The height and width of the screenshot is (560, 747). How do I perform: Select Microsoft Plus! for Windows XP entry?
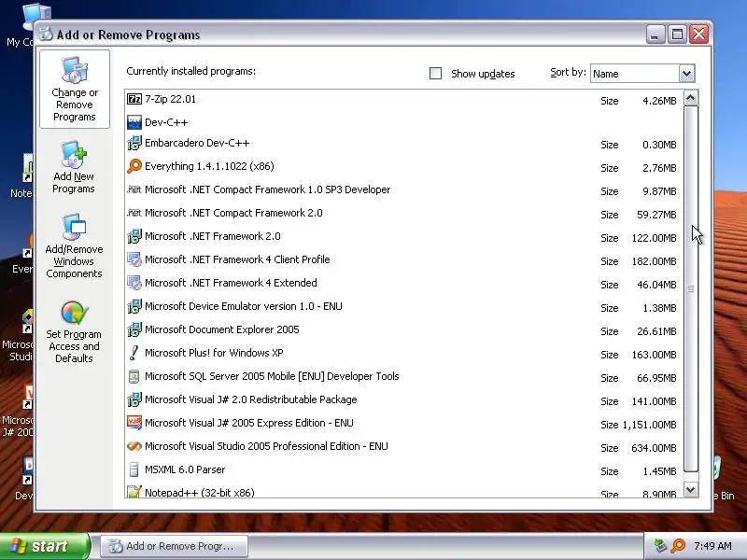pyautogui.click(x=403, y=353)
